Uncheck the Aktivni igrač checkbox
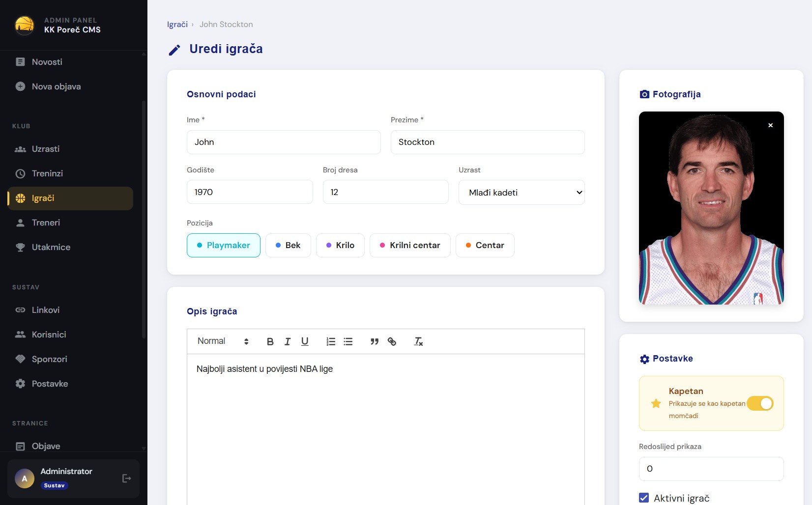Image resolution: width=812 pixels, height=505 pixels. [x=644, y=498]
